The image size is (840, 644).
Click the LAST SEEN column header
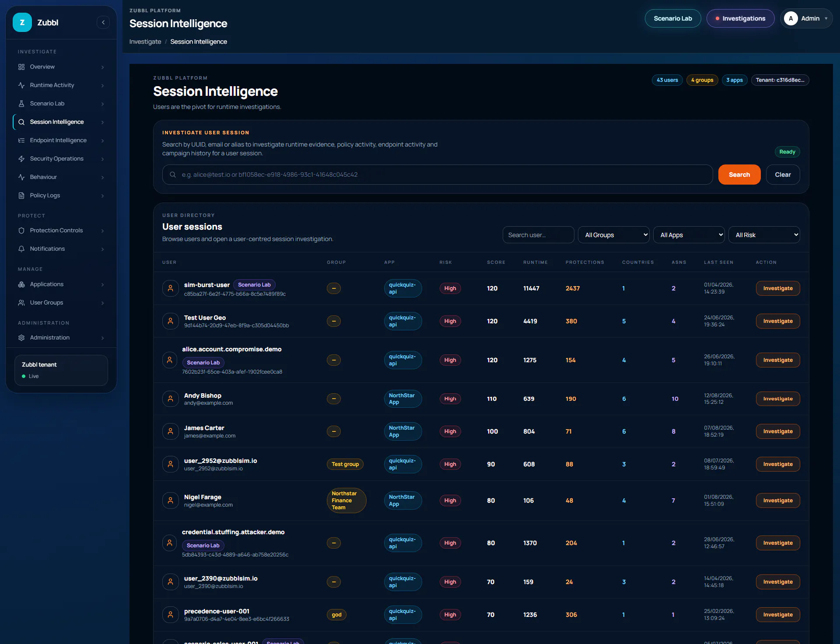tap(719, 262)
